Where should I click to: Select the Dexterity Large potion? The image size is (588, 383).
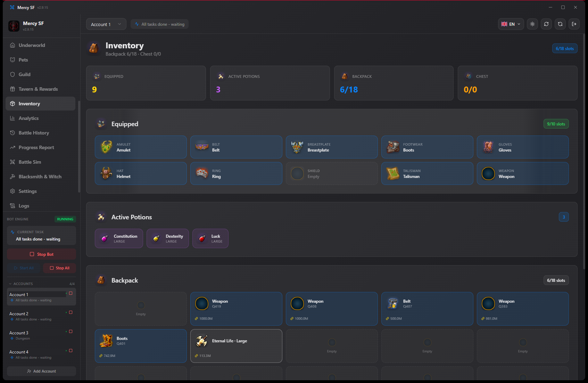168,238
